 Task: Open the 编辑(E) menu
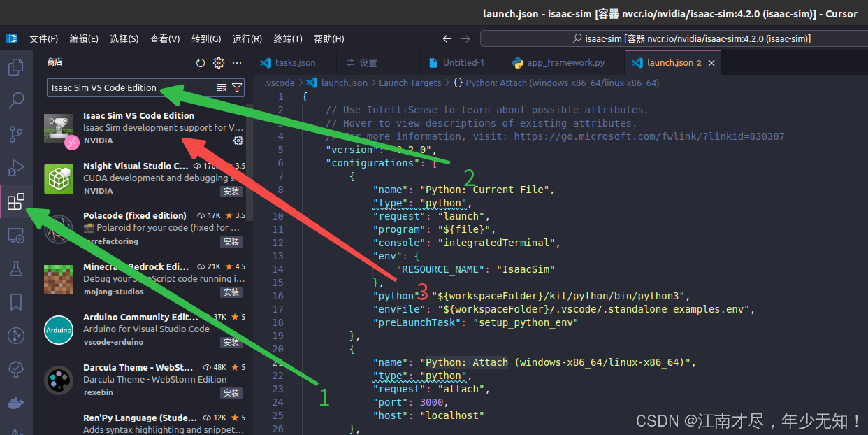click(84, 39)
